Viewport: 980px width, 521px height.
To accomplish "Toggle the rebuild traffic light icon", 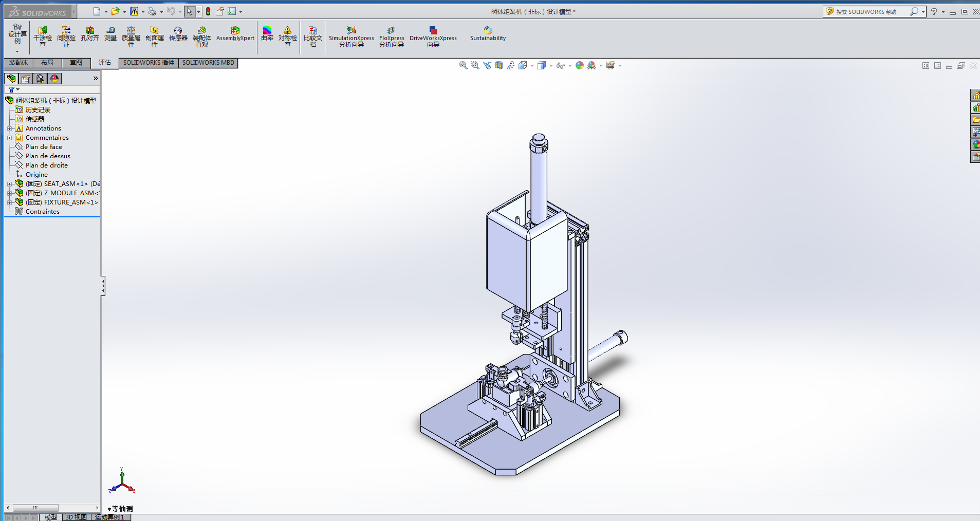I will point(208,11).
